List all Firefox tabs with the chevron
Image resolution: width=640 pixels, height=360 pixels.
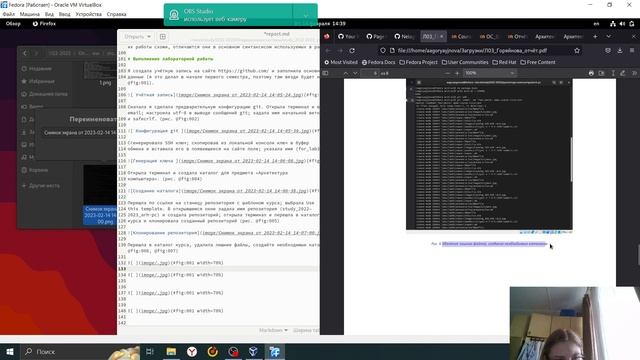click(x=609, y=36)
